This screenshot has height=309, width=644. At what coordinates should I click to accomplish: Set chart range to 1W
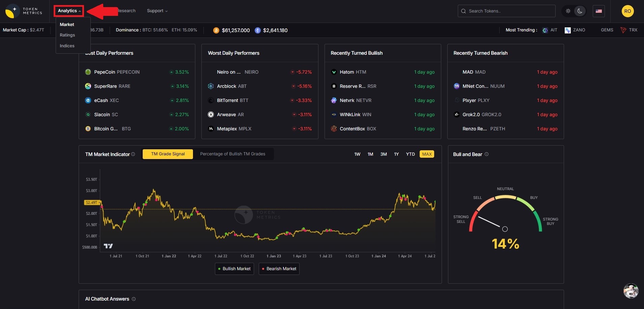click(x=357, y=154)
